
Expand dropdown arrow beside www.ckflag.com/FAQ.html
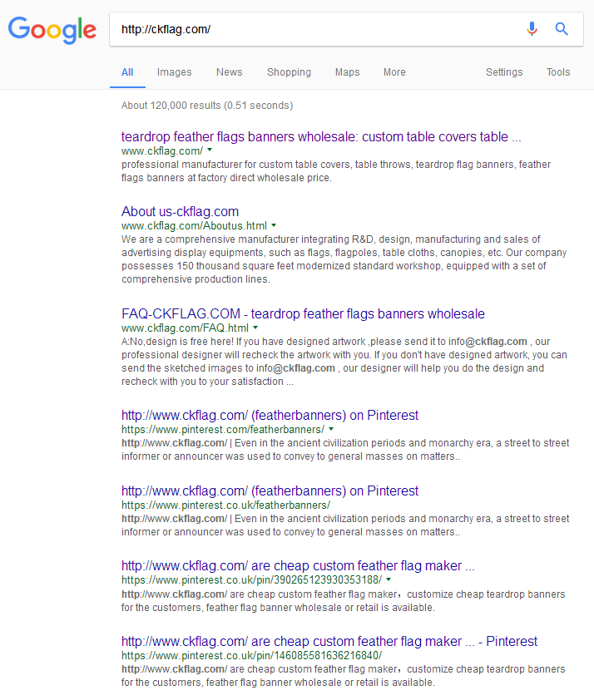pos(255,328)
